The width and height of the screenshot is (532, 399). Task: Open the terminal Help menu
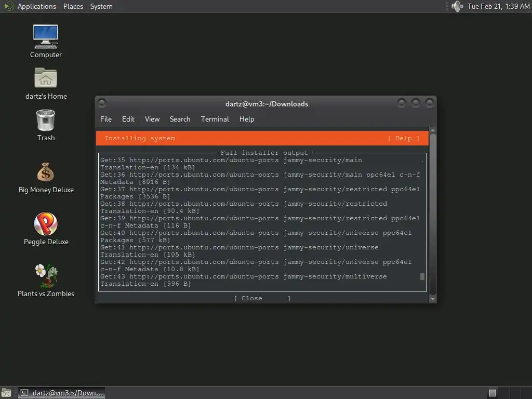247,119
